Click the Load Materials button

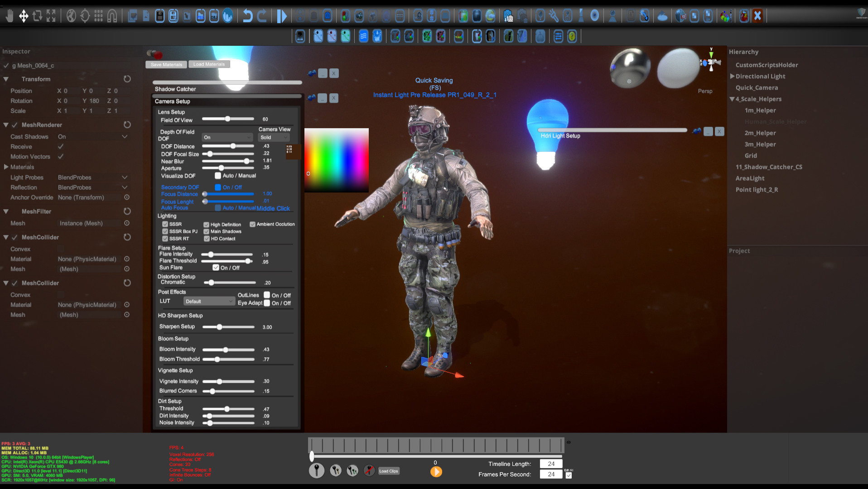(209, 64)
